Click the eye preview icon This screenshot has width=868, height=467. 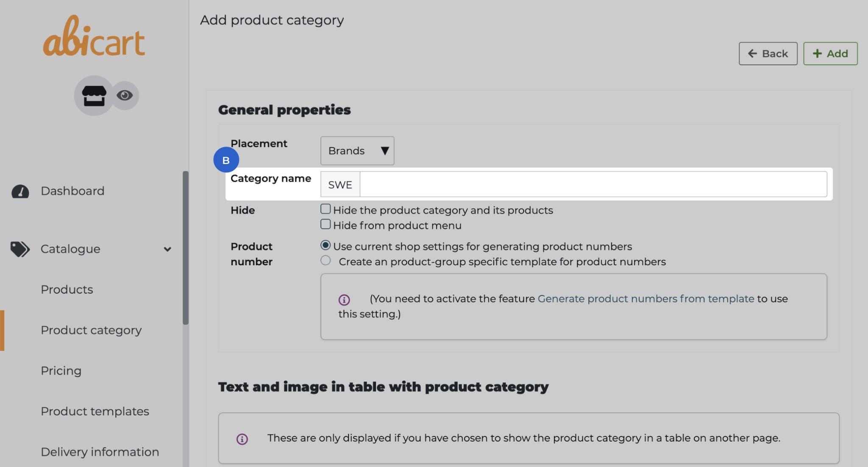point(125,95)
